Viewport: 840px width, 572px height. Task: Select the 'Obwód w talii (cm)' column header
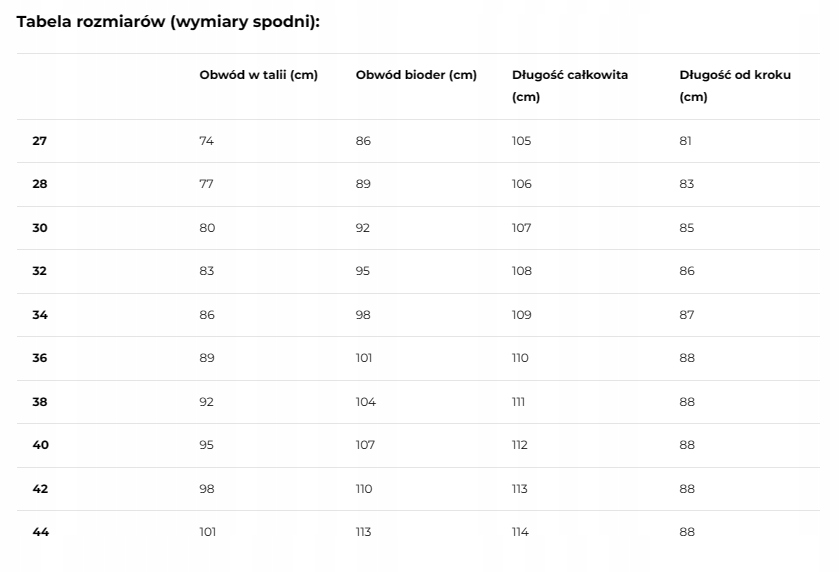click(x=258, y=75)
